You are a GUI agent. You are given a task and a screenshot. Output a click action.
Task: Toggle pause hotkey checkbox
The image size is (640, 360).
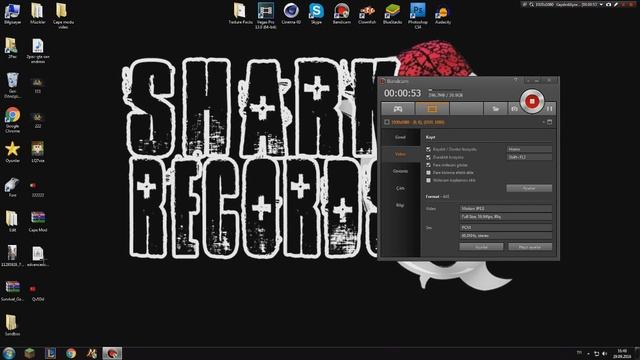428,157
